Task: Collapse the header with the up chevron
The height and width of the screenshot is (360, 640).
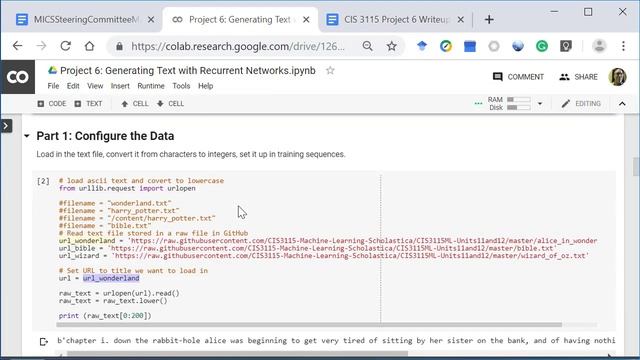Action: (622, 104)
